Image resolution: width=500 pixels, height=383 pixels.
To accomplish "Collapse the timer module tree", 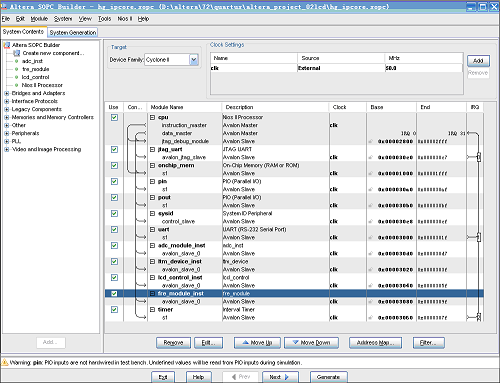I will (x=152, y=310).
